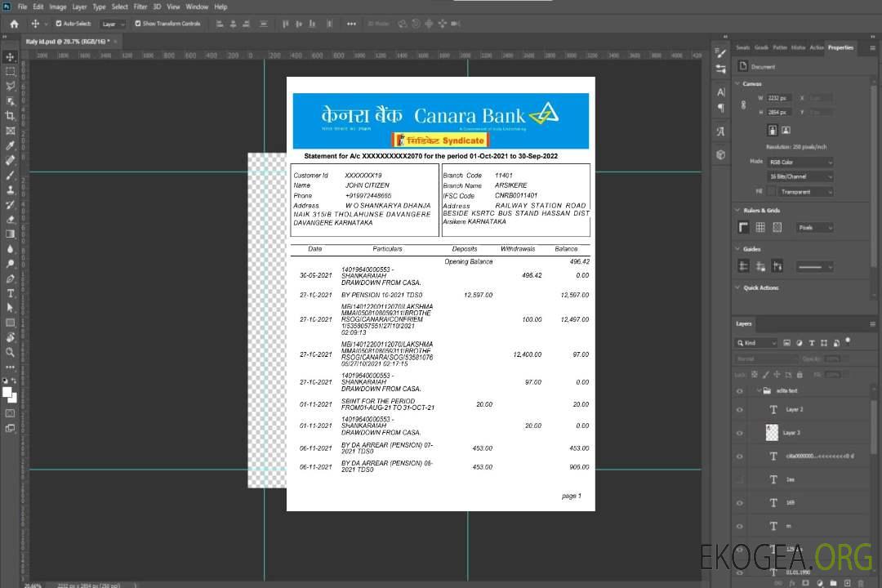
Task: Select the Crop tool
Action: point(10,115)
